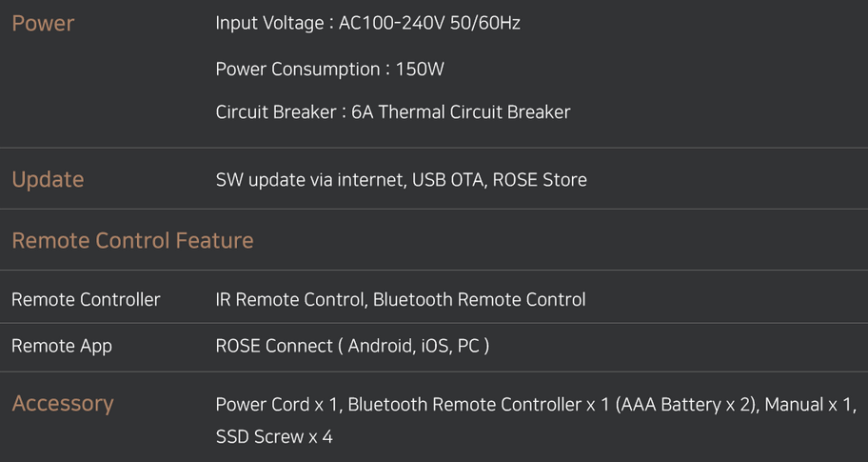Screen dimensions: 868x462
Task: Select the ROSE Connect app description
Action: (x=352, y=346)
